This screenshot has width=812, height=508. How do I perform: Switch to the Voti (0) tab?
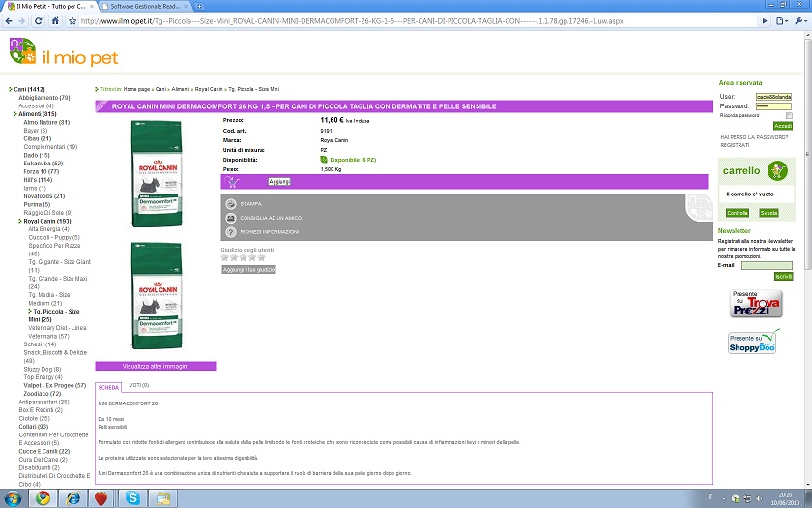tap(139, 385)
